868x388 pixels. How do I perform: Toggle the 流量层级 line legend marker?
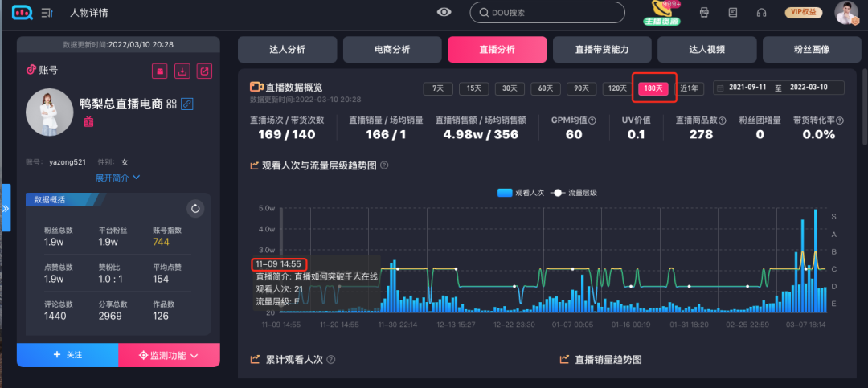tap(558, 193)
